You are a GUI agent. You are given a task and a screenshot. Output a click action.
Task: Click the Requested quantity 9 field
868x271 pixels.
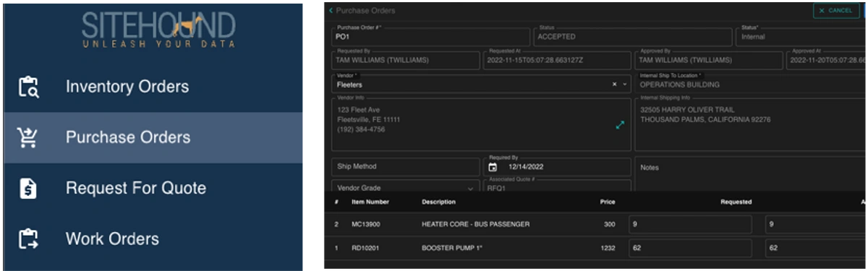[691, 225]
